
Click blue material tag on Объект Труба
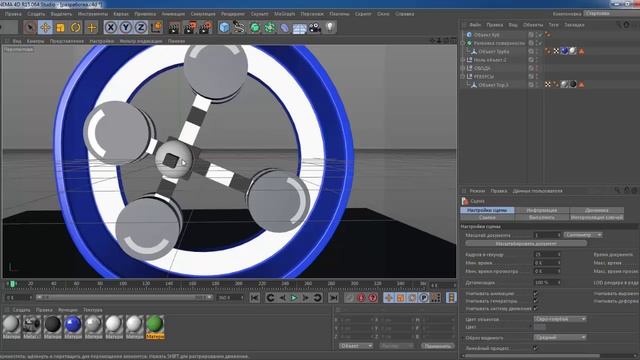coord(564,51)
